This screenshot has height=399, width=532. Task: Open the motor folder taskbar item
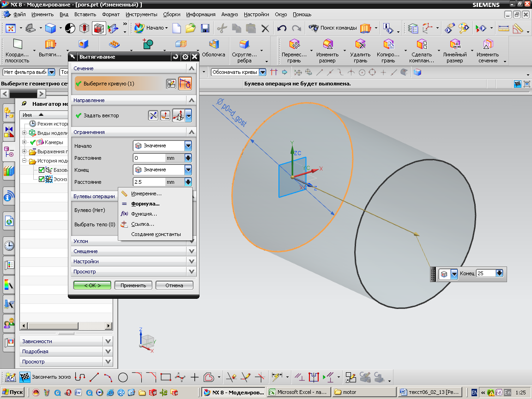(x=364, y=392)
